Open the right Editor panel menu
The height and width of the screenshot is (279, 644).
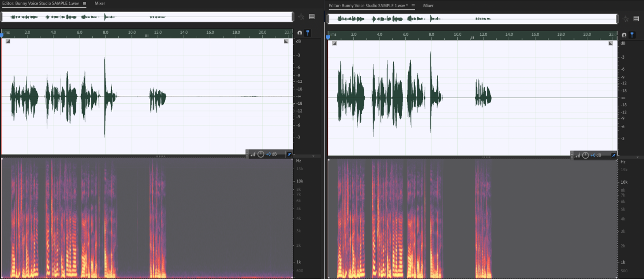click(413, 5)
